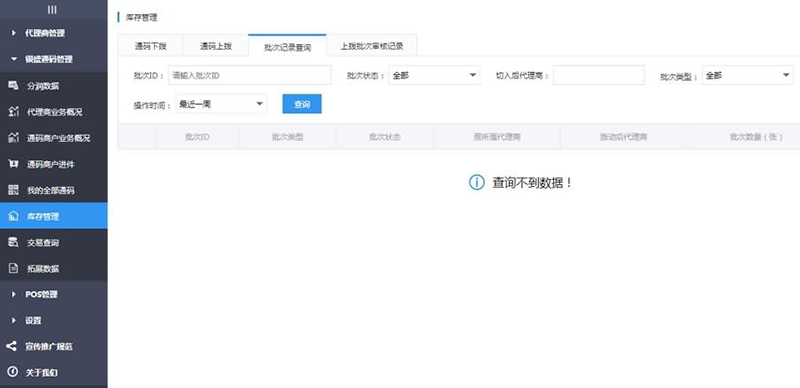Click the 库存管理 page title

click(x=141, y=17)
